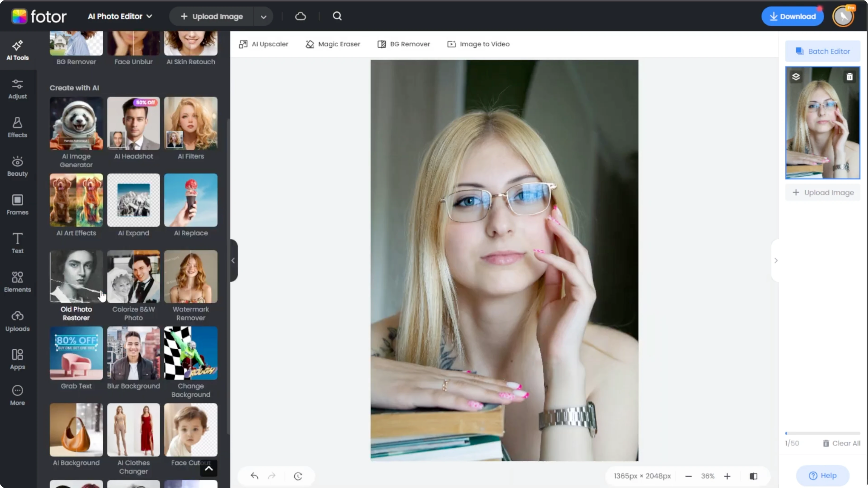This screenshot has height=488, width=868.
Task: Open the Watermark Remover tool
Action: point(191,286)
